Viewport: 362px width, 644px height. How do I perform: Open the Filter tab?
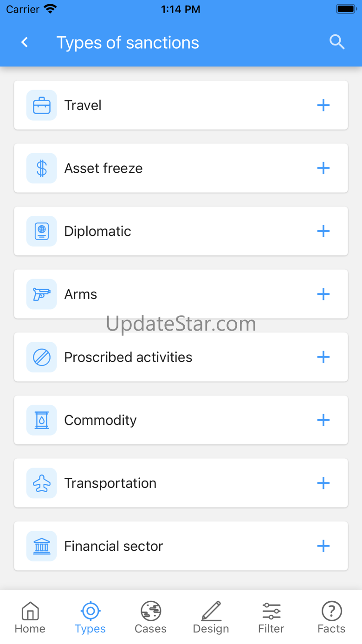pyautogui.click(x=271, y=617)
